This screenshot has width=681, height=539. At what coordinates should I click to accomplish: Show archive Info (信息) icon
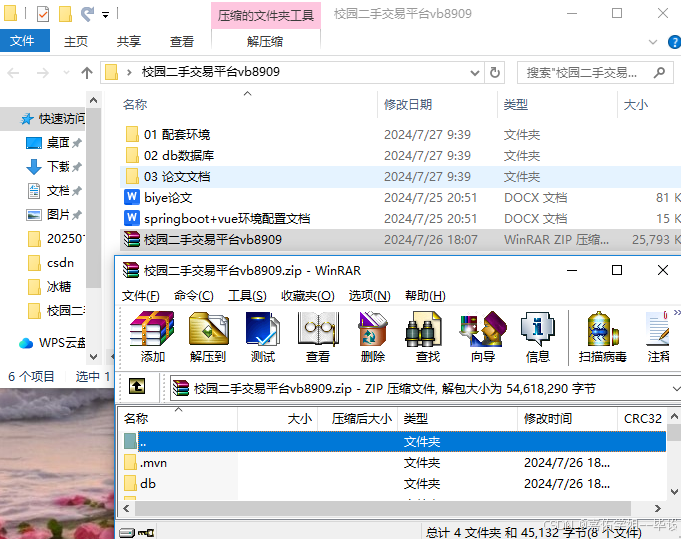(x=538, y=337)
